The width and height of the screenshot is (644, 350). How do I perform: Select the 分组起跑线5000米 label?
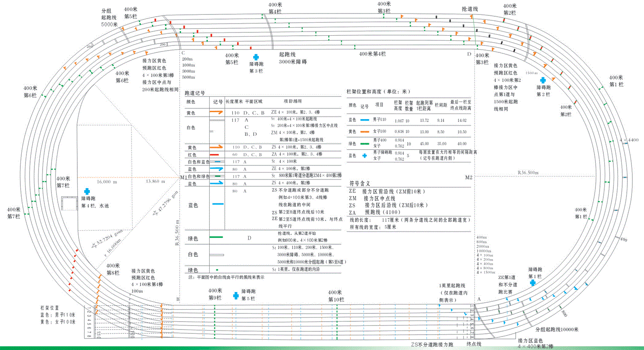click(x=109, y=17)
